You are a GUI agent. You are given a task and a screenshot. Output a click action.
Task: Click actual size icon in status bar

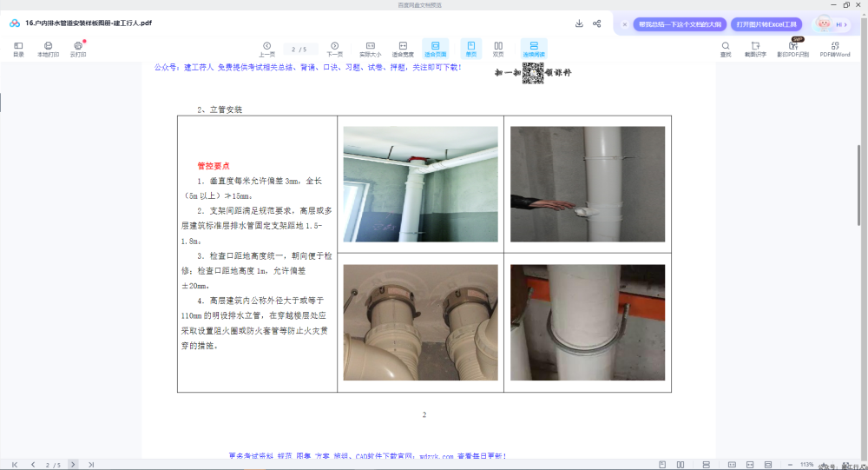732,465
